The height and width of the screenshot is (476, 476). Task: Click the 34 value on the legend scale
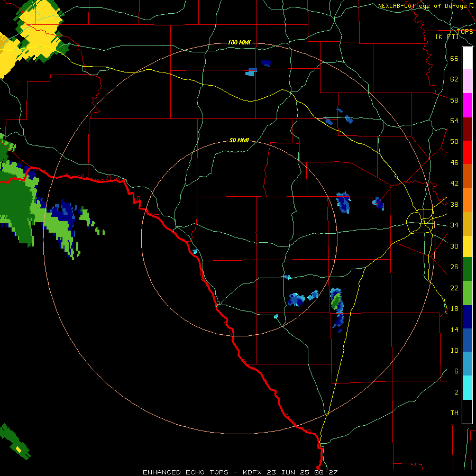click(x=454, y=225)
